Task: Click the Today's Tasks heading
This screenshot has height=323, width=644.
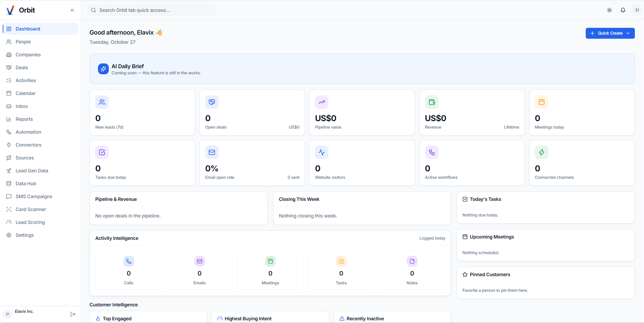Action: (x=485, y=199)
